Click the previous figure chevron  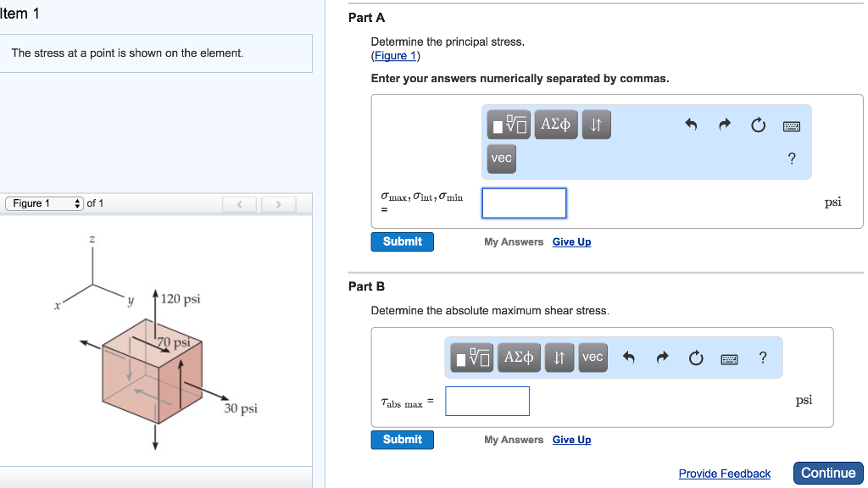(x=240, y=203)
